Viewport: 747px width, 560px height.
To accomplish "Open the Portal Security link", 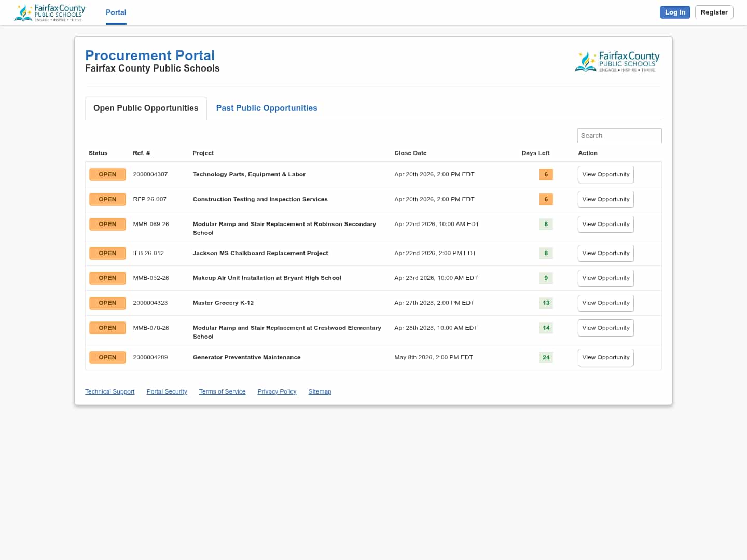I will [167, 392].
